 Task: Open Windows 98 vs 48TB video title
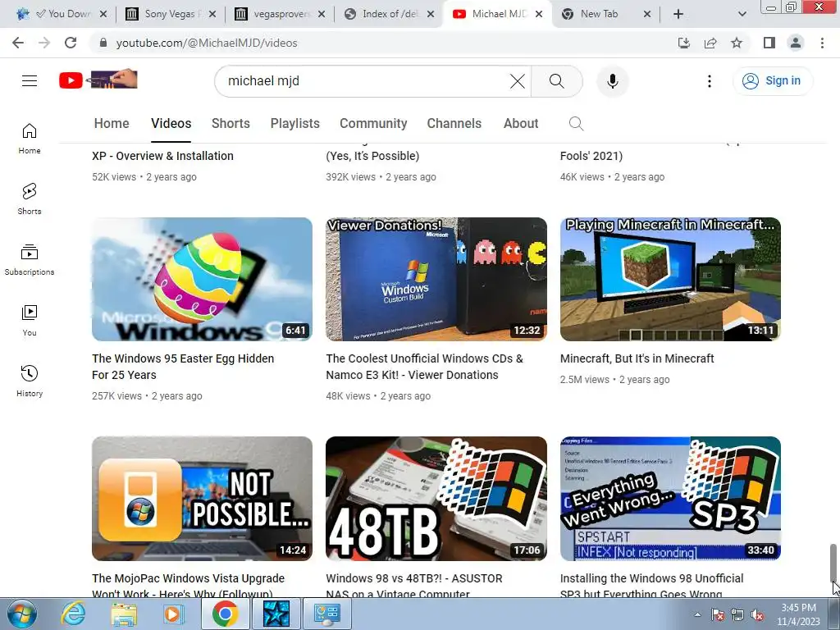pos(414,585)
